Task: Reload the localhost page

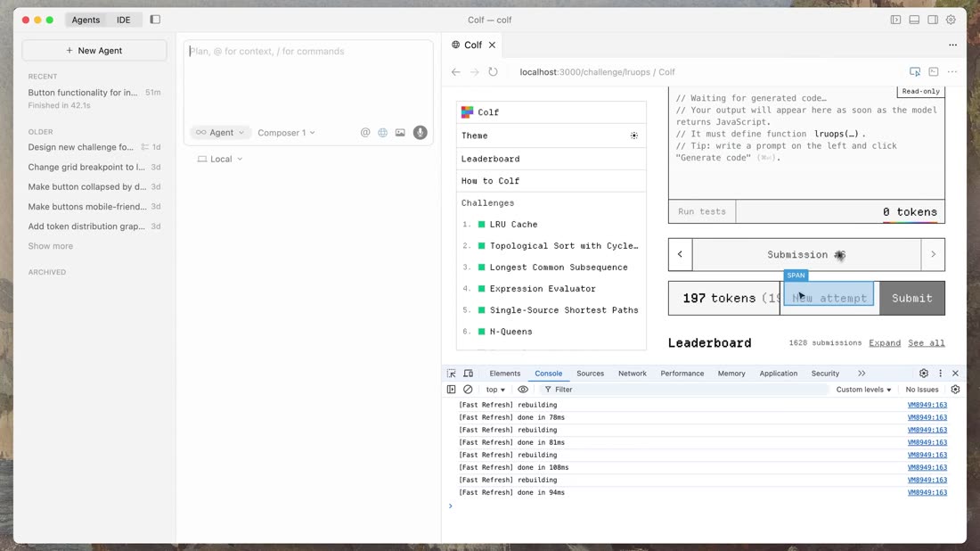Action: point(494,72)
